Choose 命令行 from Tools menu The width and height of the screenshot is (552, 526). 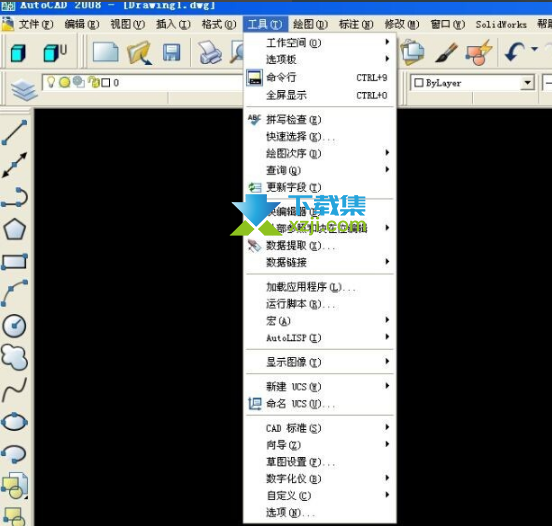tap(320, 77)
